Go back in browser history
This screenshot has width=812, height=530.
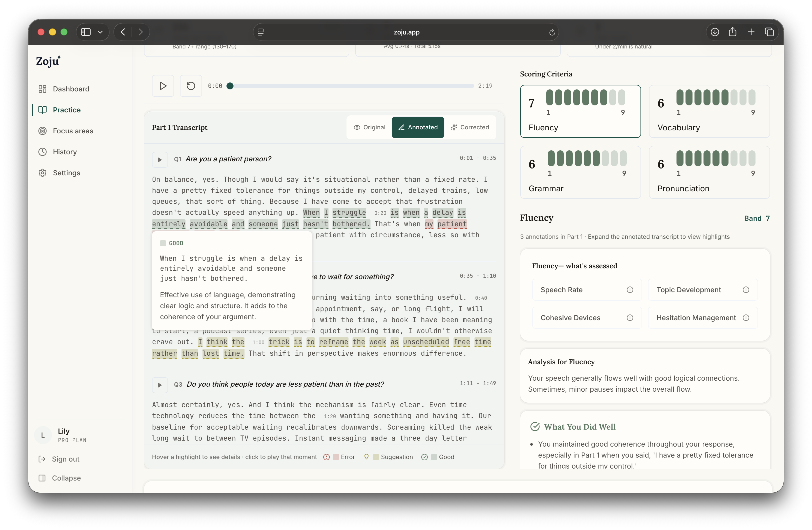123,32
